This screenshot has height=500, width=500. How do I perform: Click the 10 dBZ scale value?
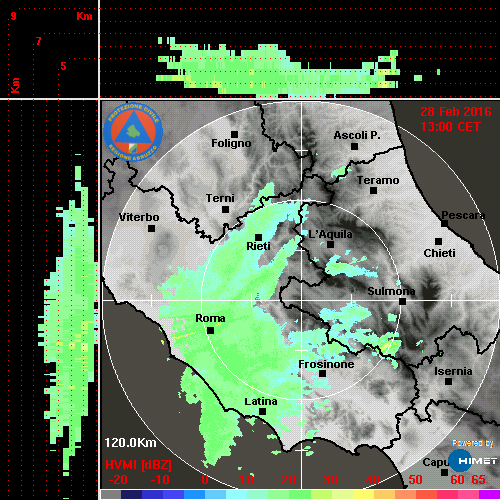246,480
